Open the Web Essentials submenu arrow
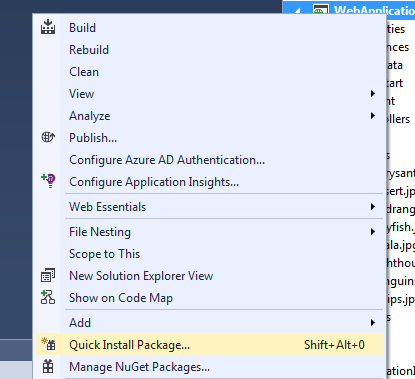 373,207
